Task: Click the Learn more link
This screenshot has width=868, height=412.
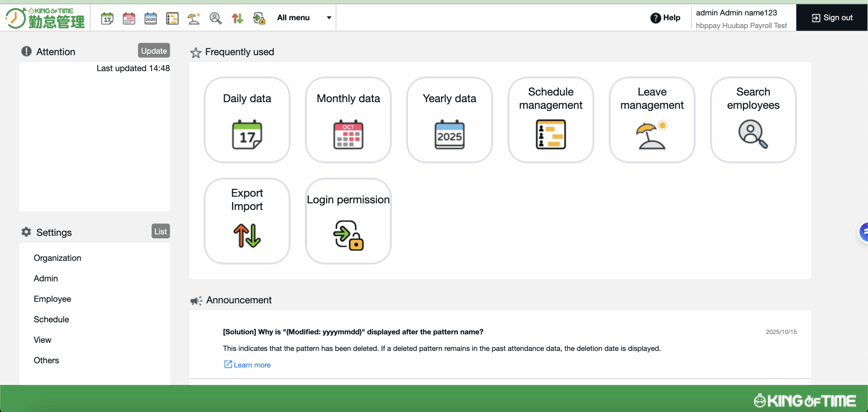Action: [x=252, y=365]
